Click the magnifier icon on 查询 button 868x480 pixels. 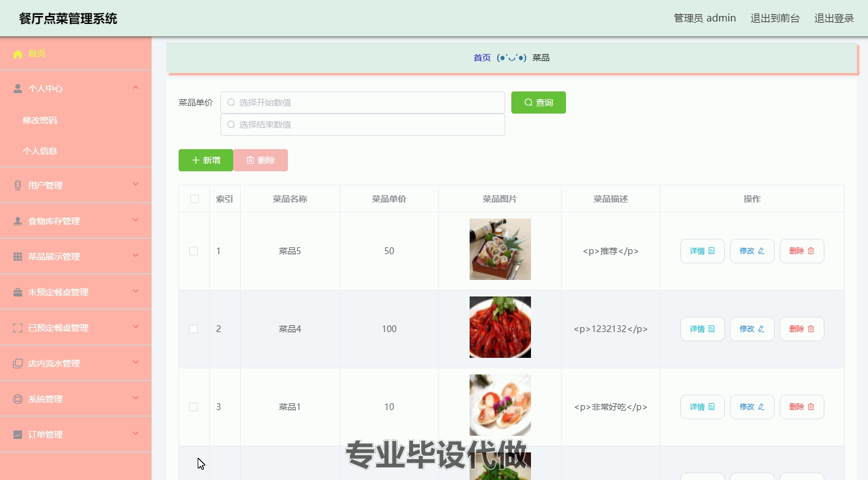529,103
